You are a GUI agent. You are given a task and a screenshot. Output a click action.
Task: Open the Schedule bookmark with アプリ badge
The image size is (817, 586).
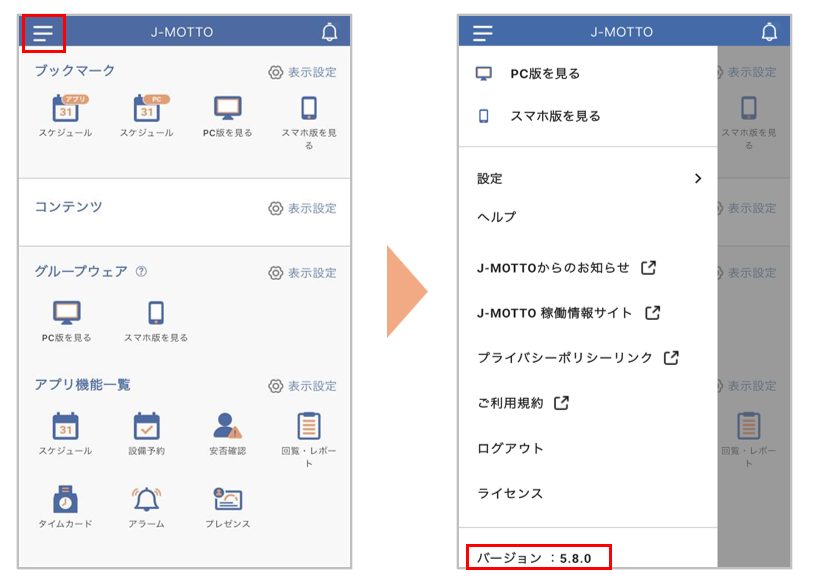click(65, 109)
